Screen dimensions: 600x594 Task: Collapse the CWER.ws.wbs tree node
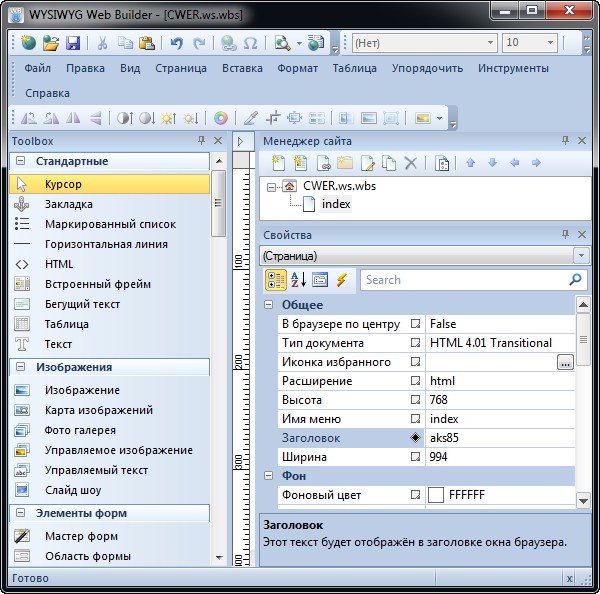pos(271,187)
